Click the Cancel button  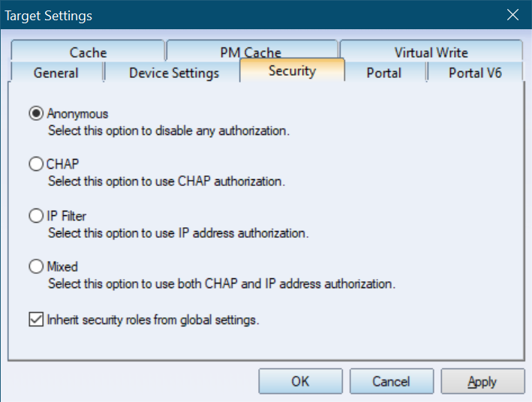pos(392,381)
